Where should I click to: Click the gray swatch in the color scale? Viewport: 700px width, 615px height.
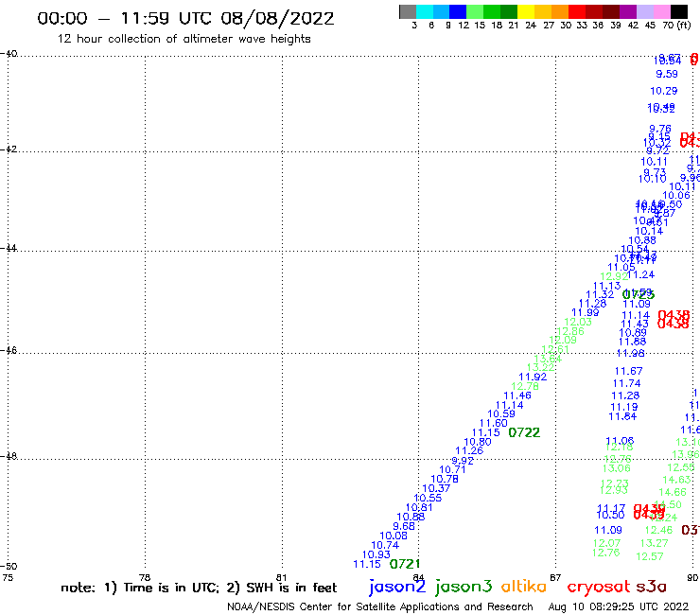click(x=408, y=11)
